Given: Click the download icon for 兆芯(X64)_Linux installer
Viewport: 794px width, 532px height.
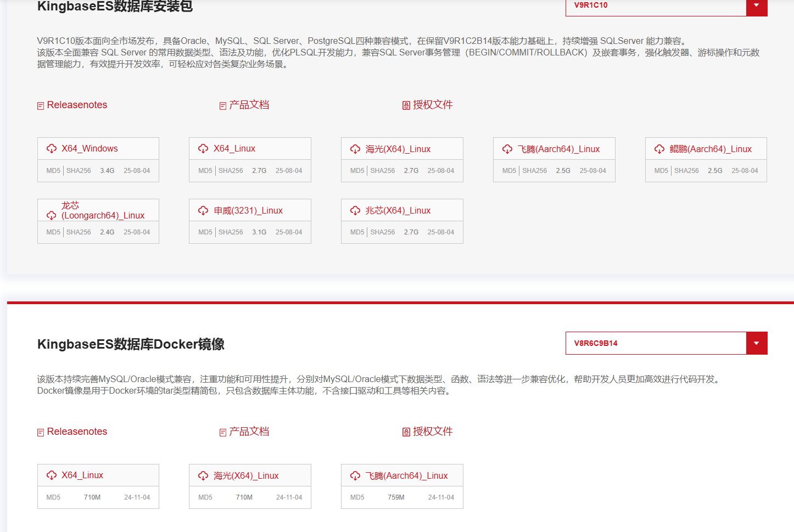Looking at the screenshot, I should click(356, 210).
